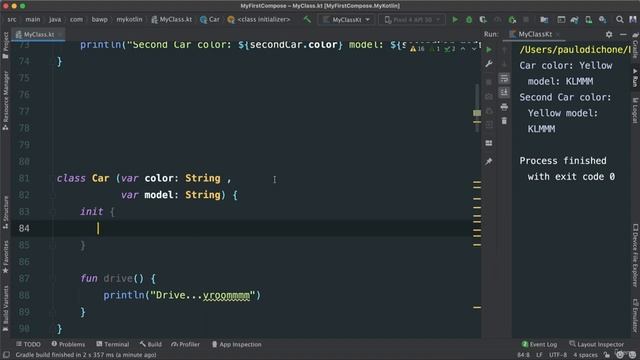Click Apply Changes and Restart Activity icon

[x=512, y=19]
